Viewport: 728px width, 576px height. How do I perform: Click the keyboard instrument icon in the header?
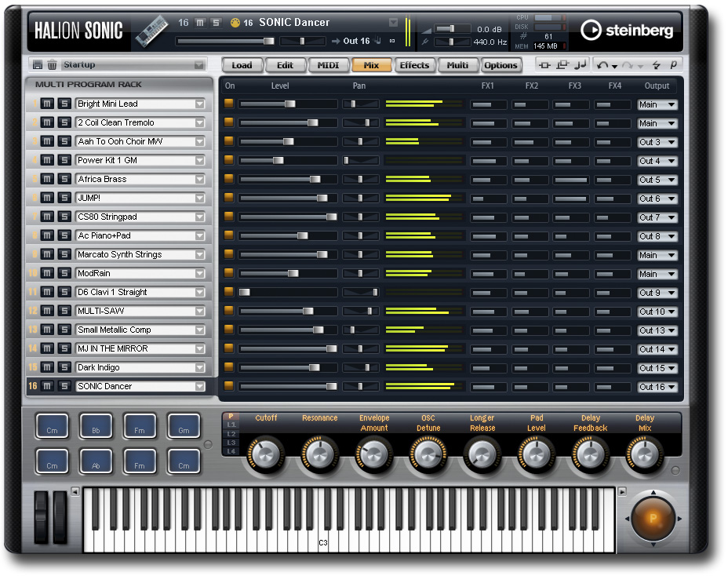tap(152, 31)
